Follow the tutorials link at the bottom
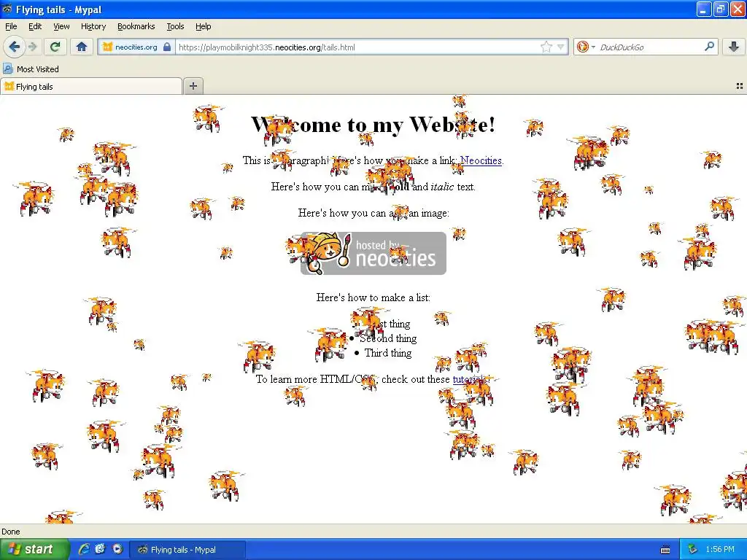The height and width of the screenshot is (560, 747). click(471, 379)
